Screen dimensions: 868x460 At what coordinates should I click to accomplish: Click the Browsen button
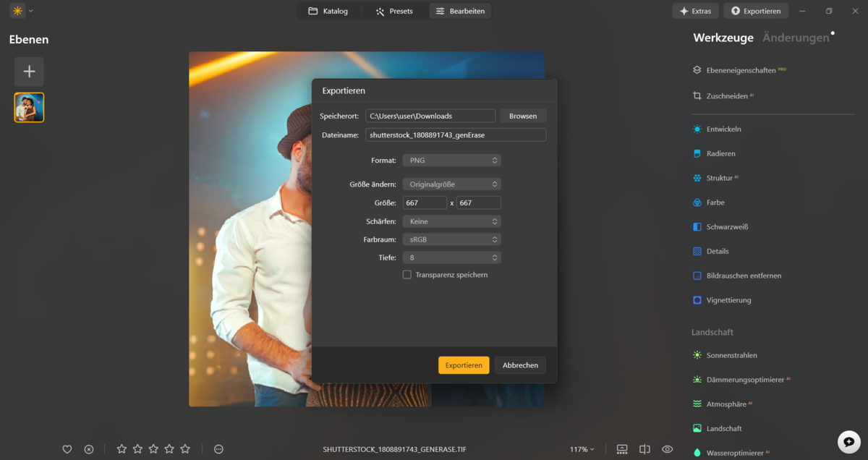point(522,116)
